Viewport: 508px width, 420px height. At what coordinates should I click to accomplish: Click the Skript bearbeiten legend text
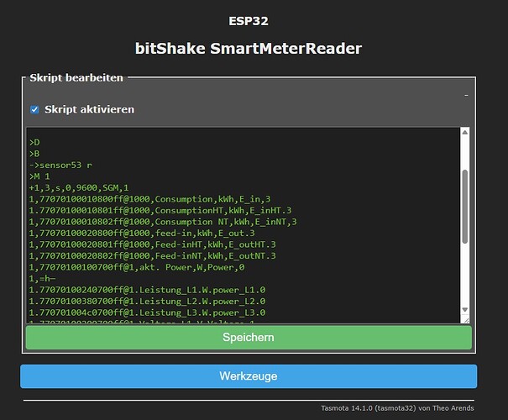click(76, 78)
